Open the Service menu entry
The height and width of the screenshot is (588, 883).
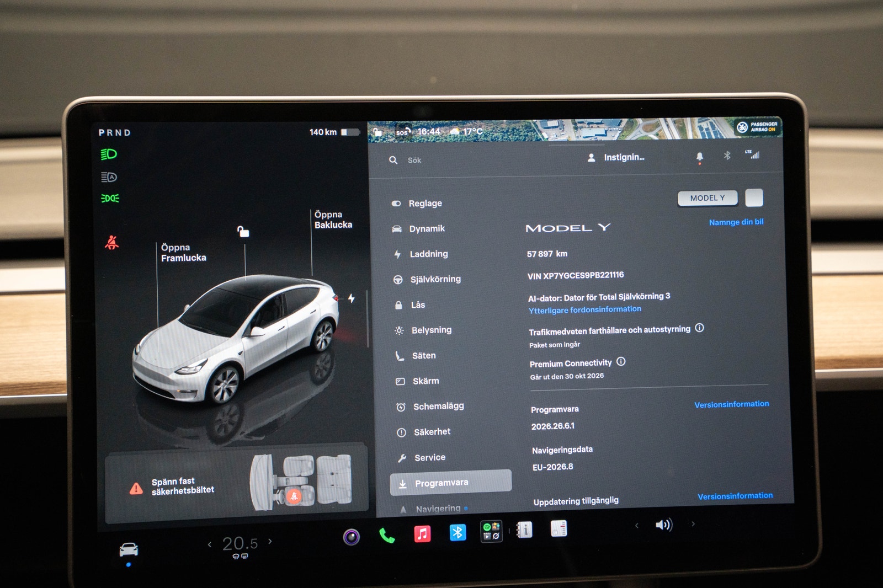tap(422, 457)
